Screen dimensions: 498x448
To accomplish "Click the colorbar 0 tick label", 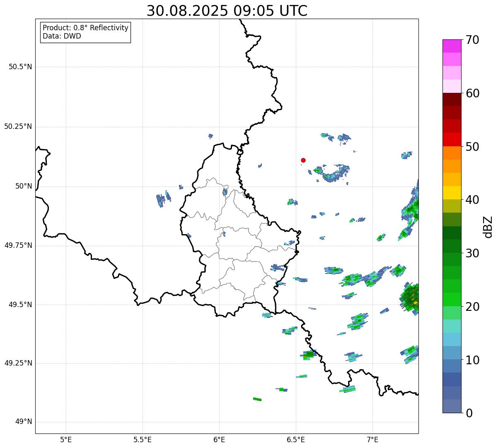I will click(x=469, y=413).
